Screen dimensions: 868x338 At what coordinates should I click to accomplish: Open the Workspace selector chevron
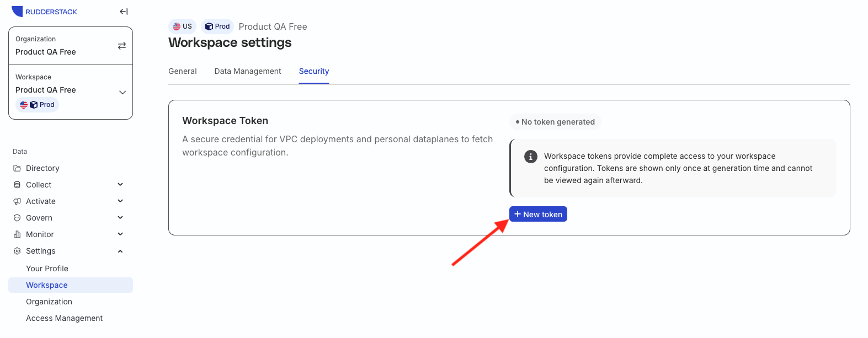pos(123,92)
